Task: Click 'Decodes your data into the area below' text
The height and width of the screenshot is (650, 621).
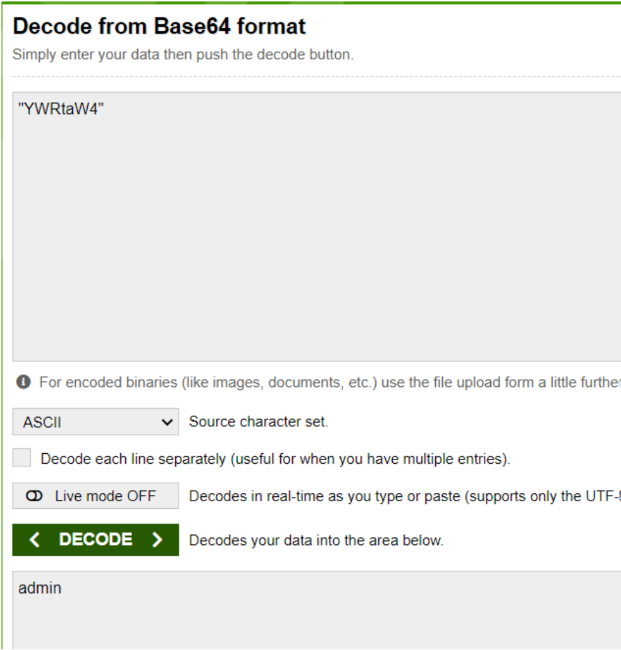Action: [x=316, y=540]
